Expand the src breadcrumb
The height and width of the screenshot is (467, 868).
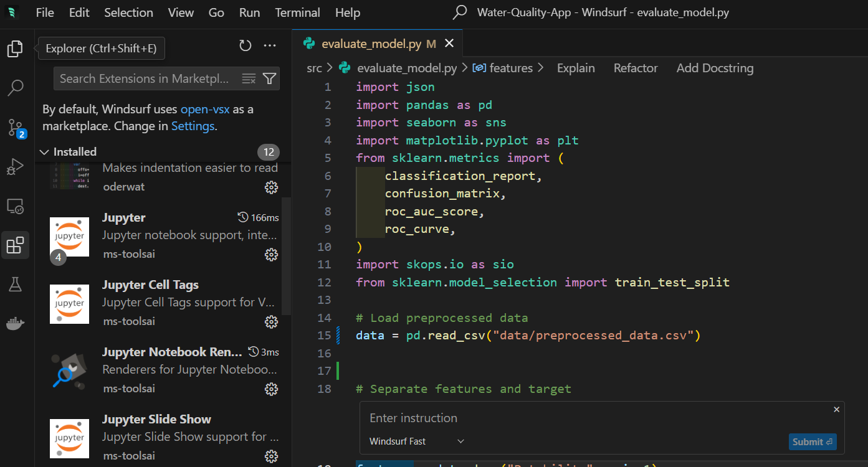pyautogui.click(x=314, y=68)
